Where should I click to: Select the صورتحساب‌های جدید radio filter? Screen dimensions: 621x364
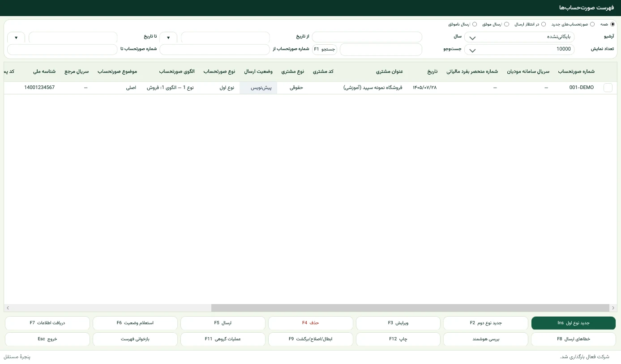(x=592, y=24)
